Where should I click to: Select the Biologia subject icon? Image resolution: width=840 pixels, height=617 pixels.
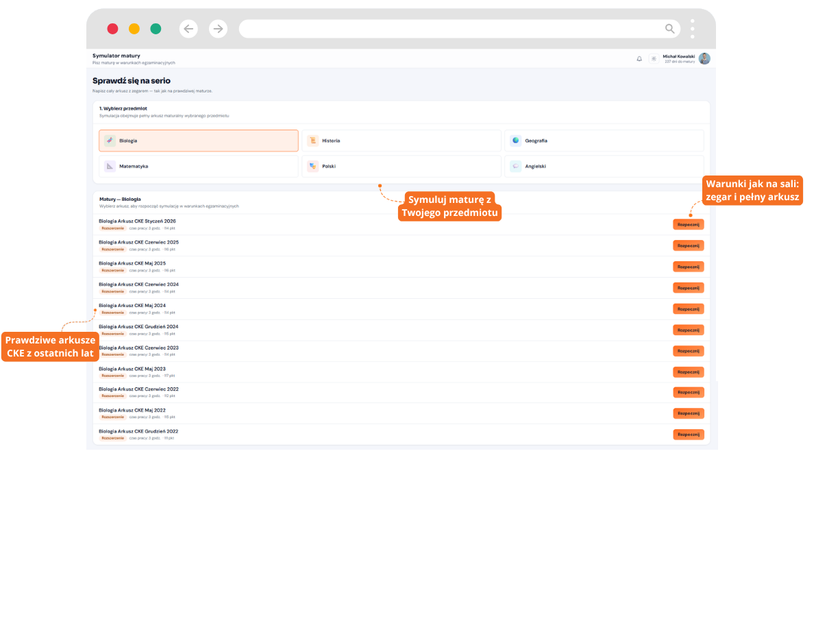point(110,141)
